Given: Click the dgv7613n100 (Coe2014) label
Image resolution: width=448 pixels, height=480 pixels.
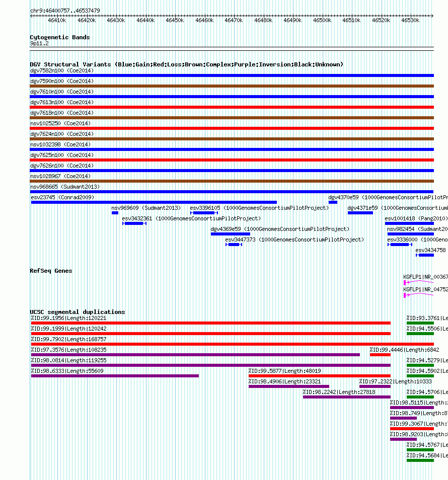Looking at the screenshot, I should 62,102.
